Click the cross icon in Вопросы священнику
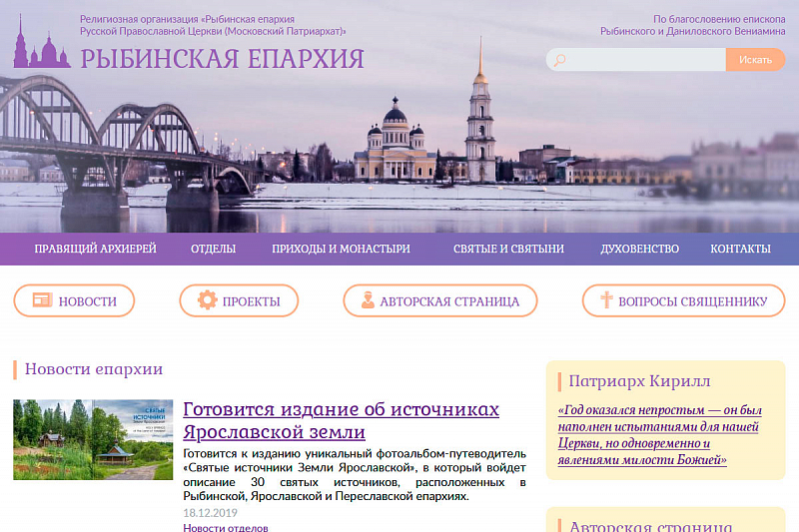The image size is (799, 532). coord(606,299)
